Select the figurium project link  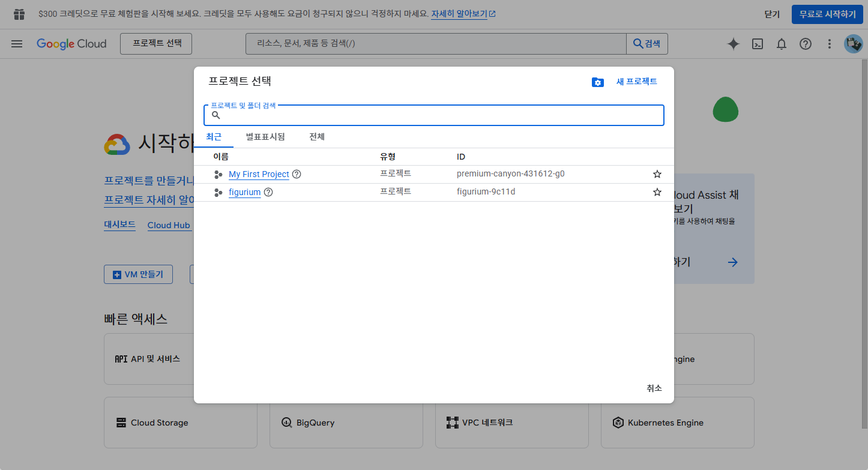tap(245, 192)
